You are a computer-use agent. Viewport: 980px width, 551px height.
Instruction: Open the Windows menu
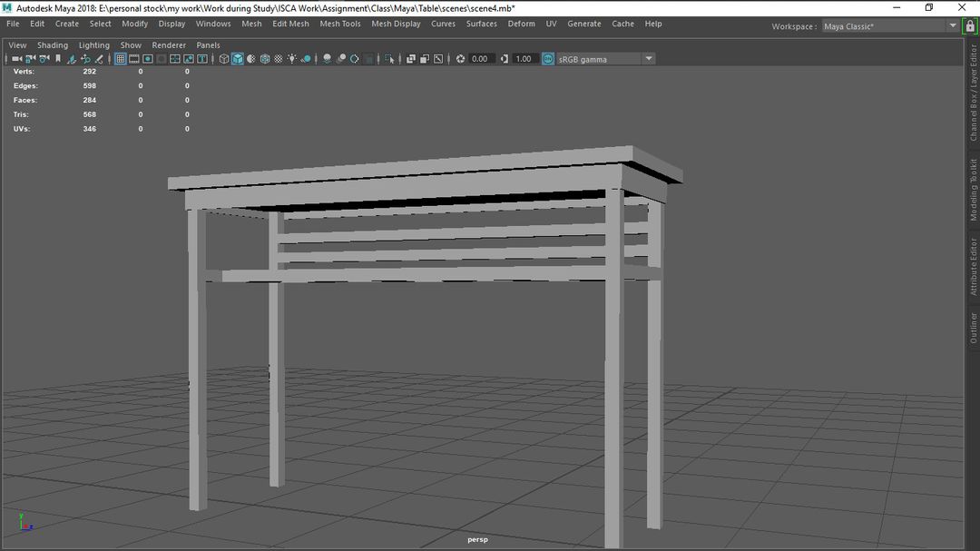(x=213, y=24)
